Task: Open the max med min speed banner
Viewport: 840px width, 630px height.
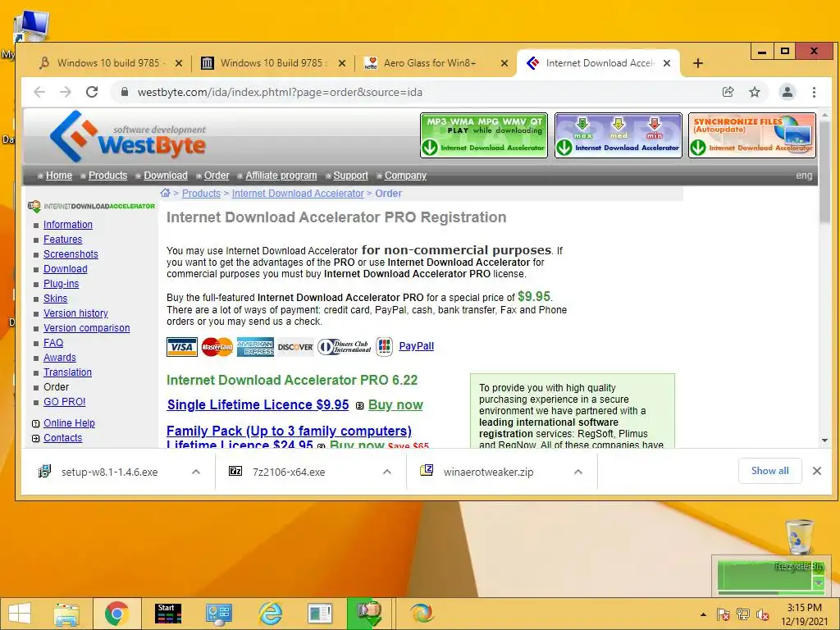Action: coord(619,135)
